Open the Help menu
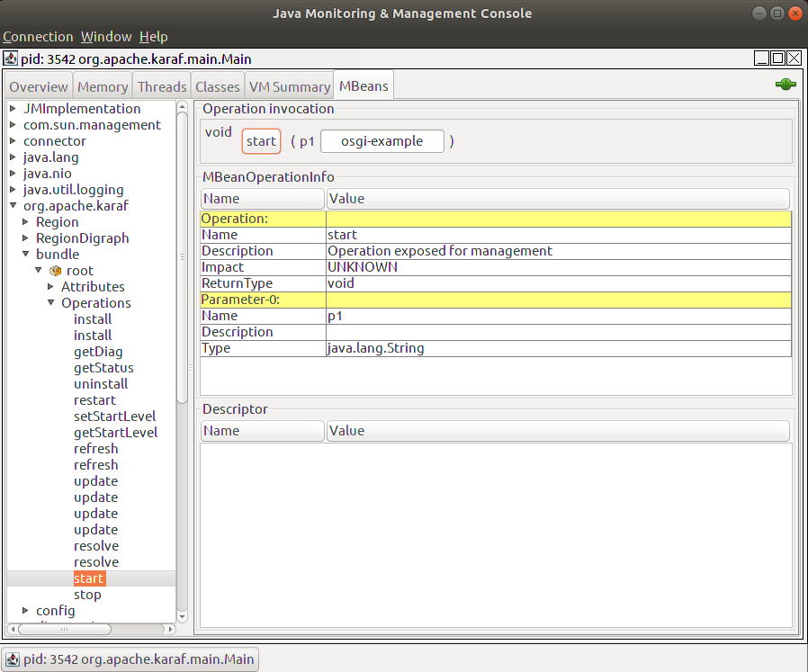The image size is (808, 672). 154,37
